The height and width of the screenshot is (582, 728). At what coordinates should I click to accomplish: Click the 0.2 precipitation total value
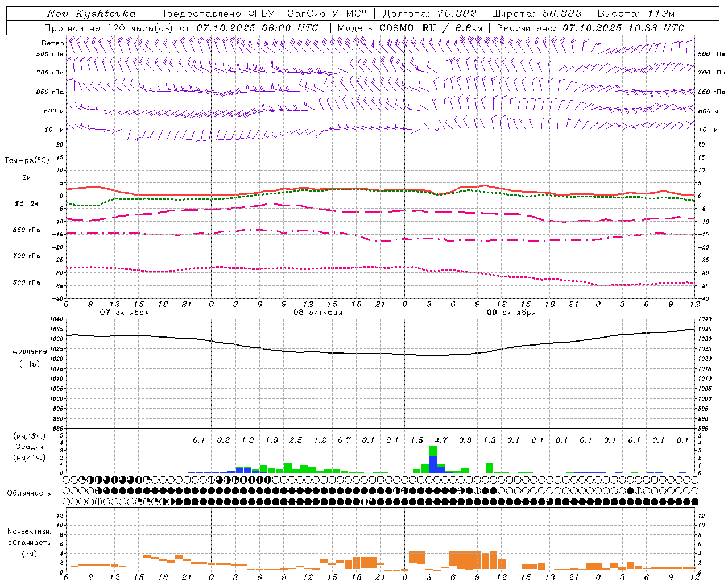coord(224,440)
